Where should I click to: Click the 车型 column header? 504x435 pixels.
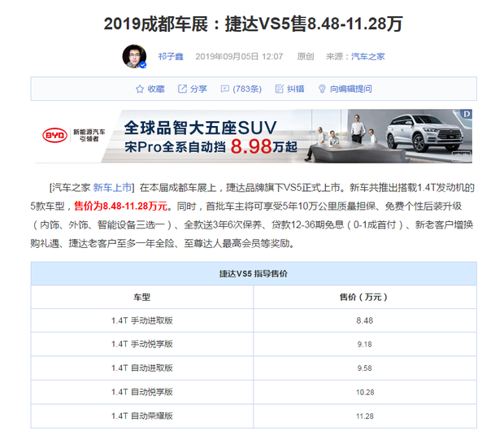(141, 297)
